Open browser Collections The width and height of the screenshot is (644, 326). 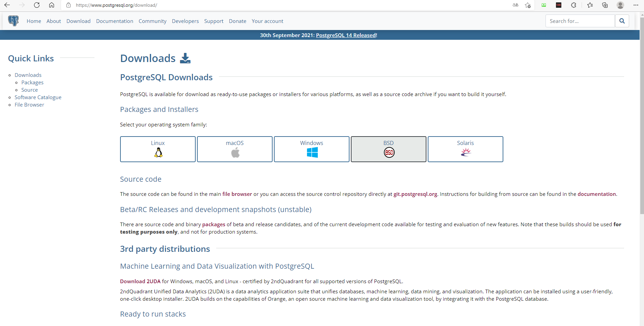pos(605,5)
